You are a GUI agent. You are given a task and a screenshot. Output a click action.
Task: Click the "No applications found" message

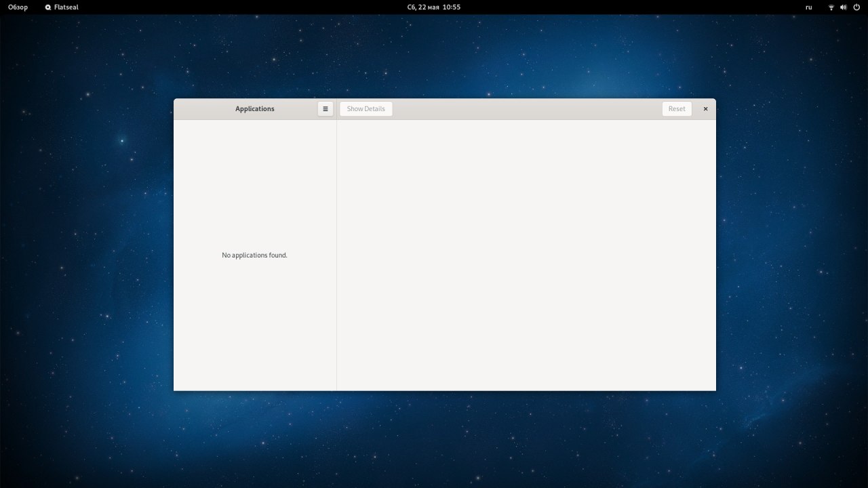coord(254,256)
